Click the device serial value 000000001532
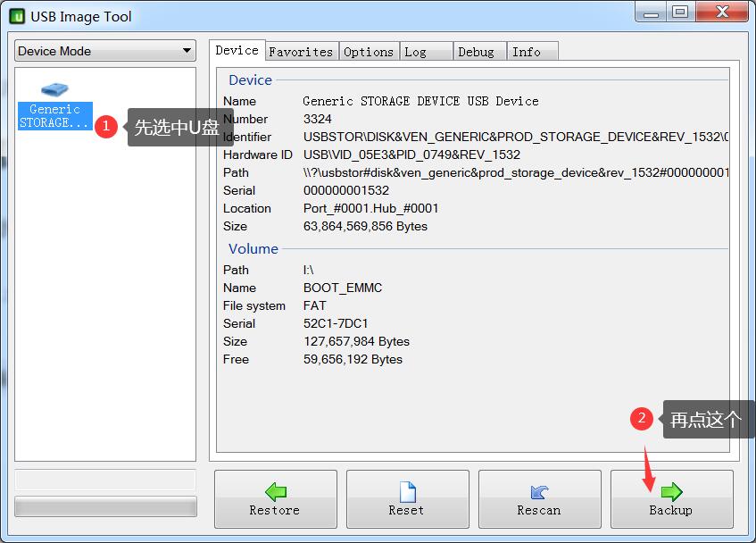This screenshot has width=756, height=543. [x=346, y=190]
